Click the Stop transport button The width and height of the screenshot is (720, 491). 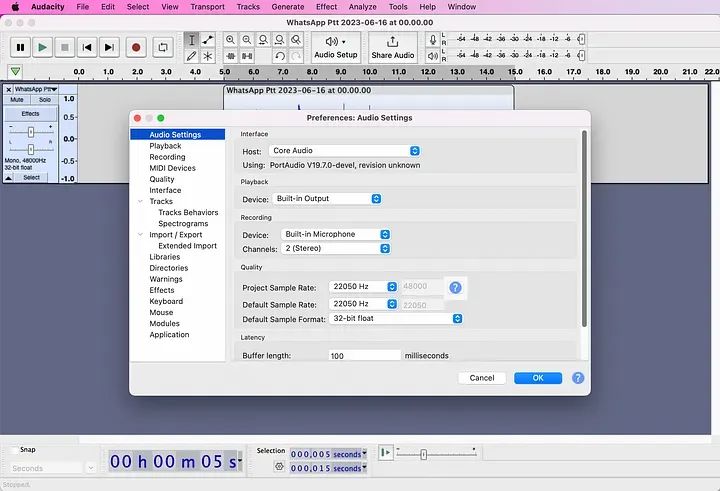[x=65, y=47]
